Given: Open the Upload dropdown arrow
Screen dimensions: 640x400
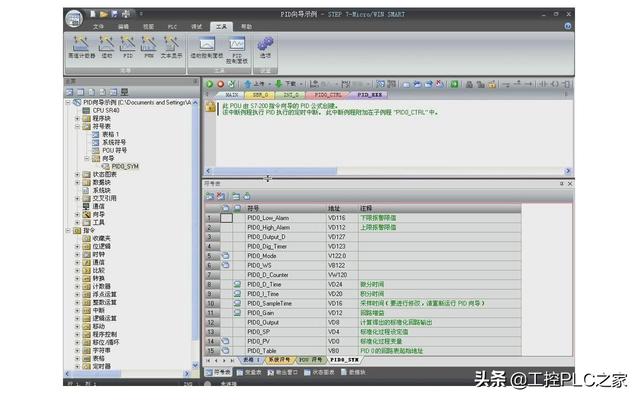Looking at the screenshot, I should point(270,84).
